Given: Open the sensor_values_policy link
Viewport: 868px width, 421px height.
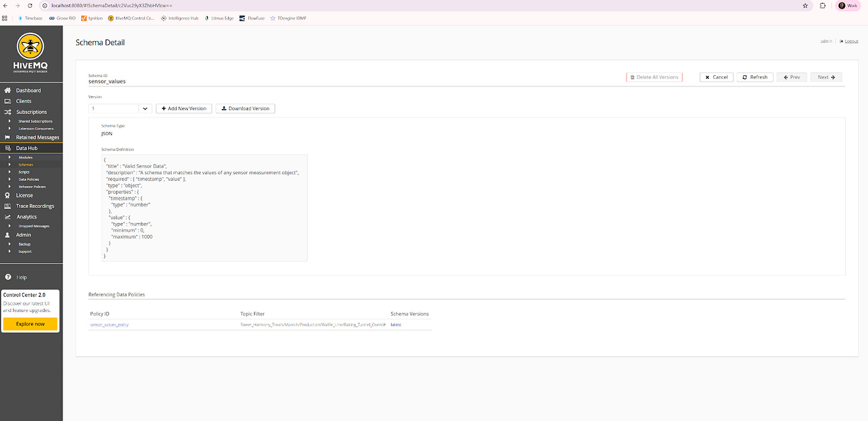Looking at the screenshot, I should click(x=109, y=324).
